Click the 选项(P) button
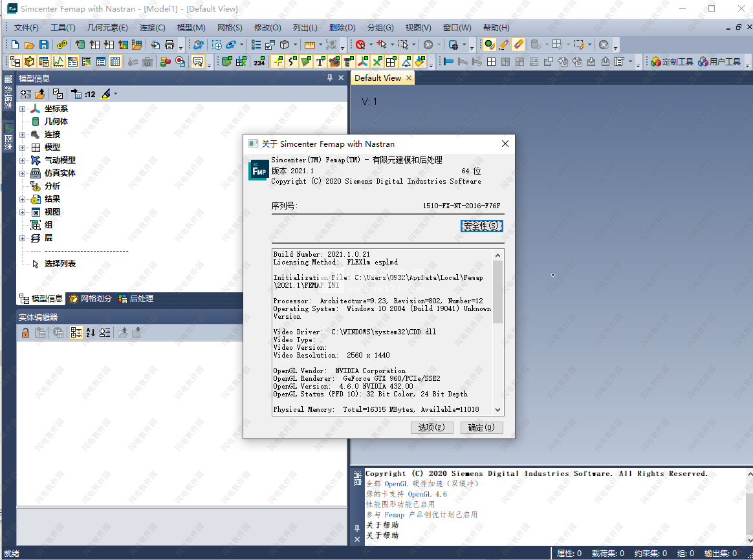The width and height of the screenshot is (753, 560). (431, 427)
